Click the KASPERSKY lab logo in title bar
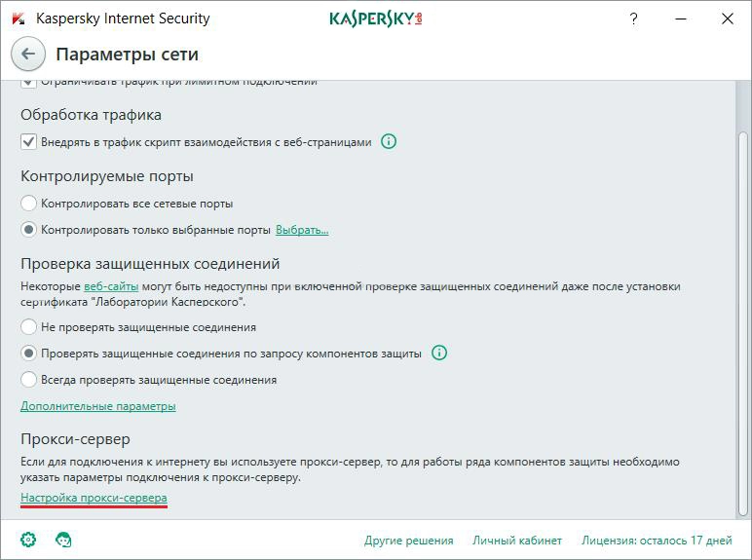 (376, 19)
